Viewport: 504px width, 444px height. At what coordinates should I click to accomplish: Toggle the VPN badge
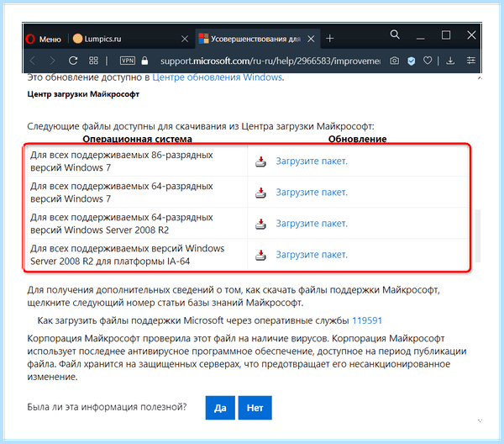coord(128,61)
